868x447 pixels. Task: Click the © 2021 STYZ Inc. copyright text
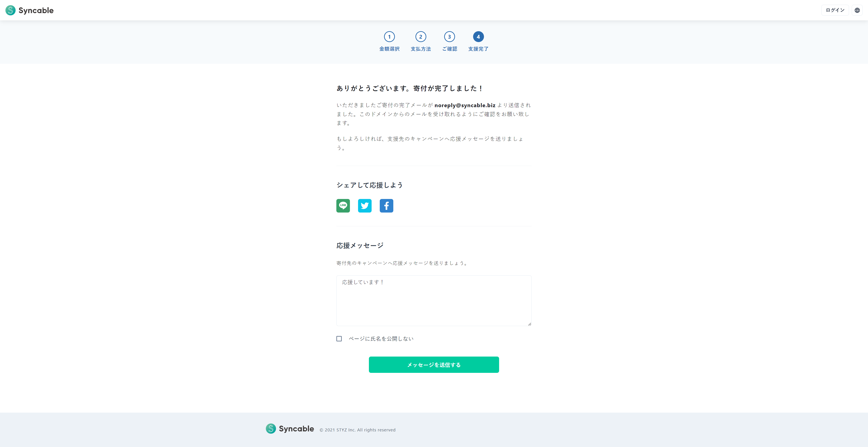click(358, 430)
